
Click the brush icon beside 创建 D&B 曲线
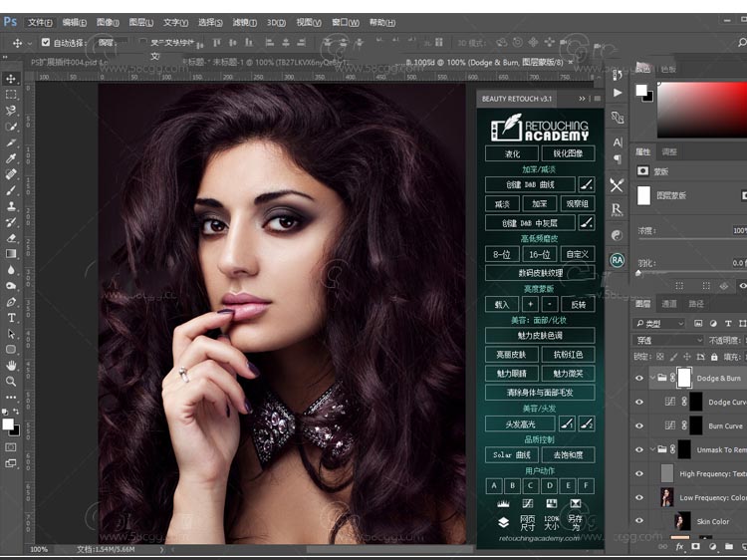(586, 184)
